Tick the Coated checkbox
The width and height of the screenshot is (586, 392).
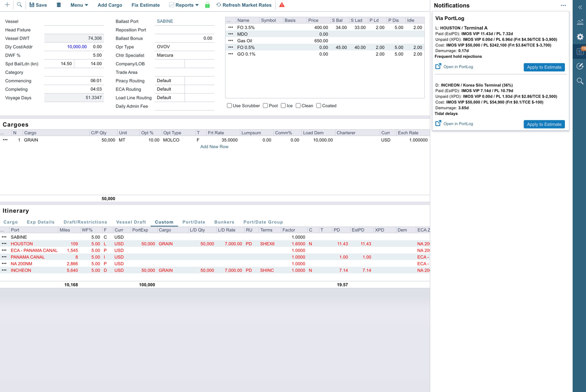click(x=318, y=106)
